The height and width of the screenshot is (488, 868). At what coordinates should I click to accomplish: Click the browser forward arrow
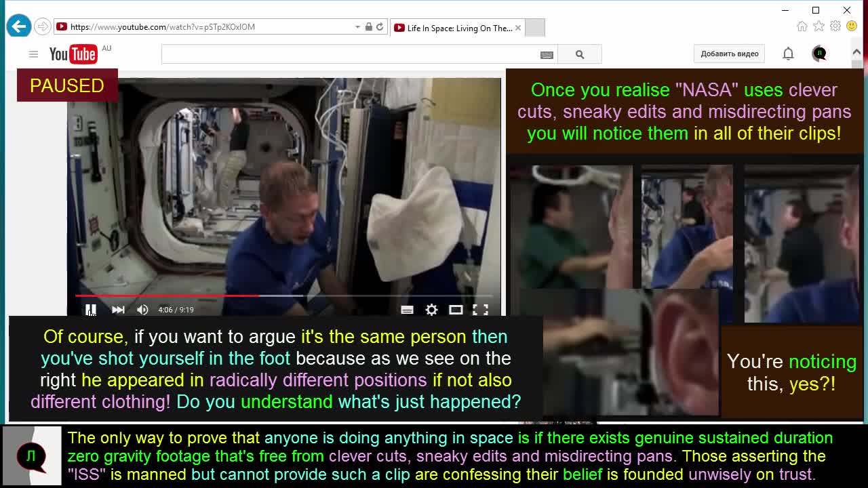coord(43,26)
